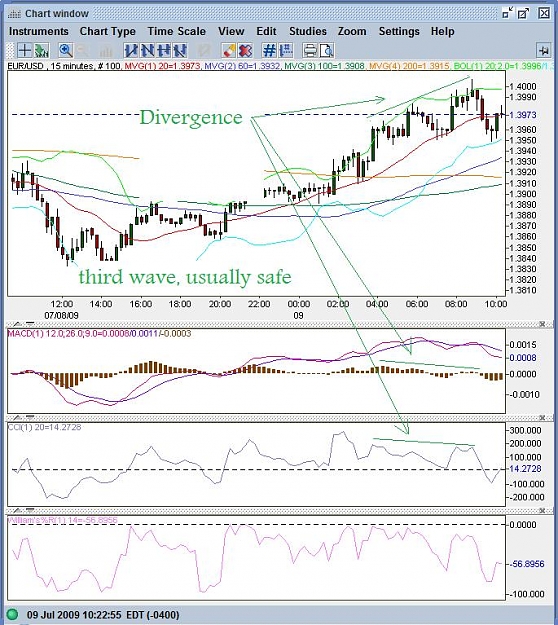Zoom in with the magnifier plus icon
This screenshot has height=625, width=558.
(65, 51)
